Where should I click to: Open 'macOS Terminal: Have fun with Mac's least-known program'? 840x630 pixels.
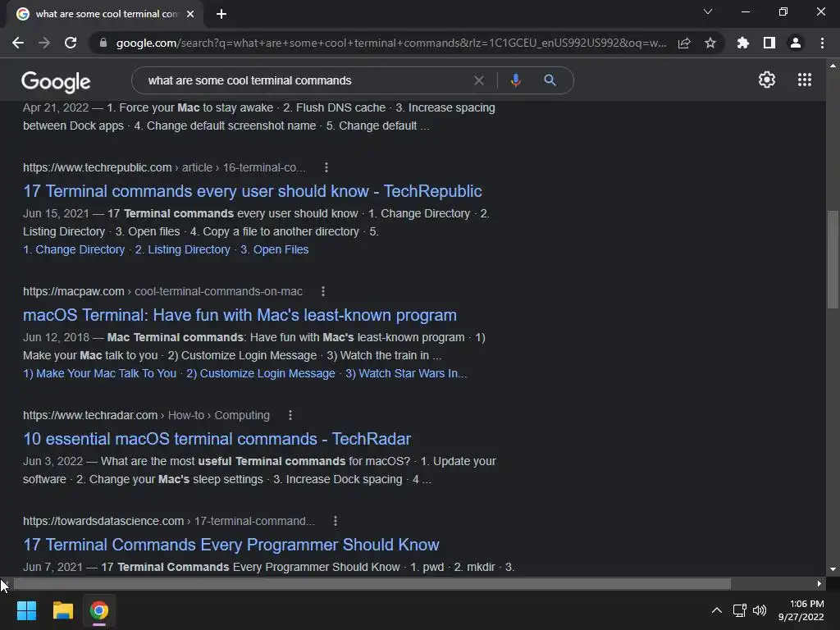(x=240, y=315)
